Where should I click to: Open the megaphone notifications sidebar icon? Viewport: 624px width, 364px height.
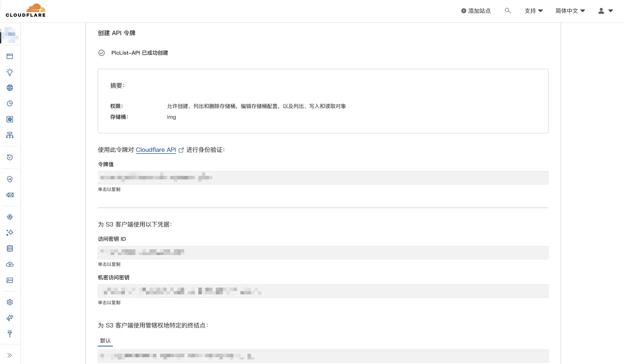click(10, 318)
